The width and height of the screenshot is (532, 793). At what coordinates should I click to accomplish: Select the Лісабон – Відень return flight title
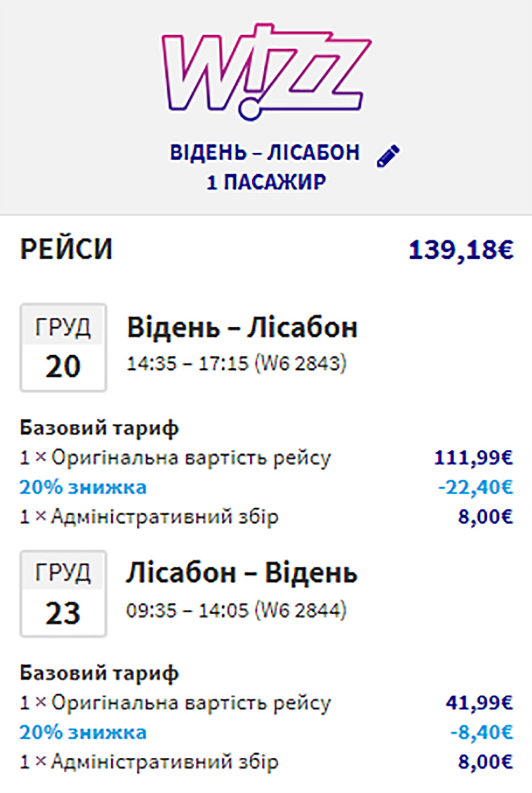point(242,573)
